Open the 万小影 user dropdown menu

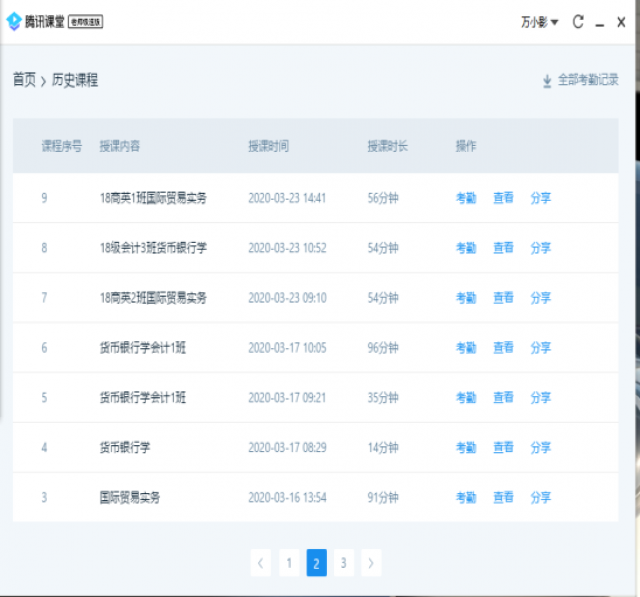point(540,21)
